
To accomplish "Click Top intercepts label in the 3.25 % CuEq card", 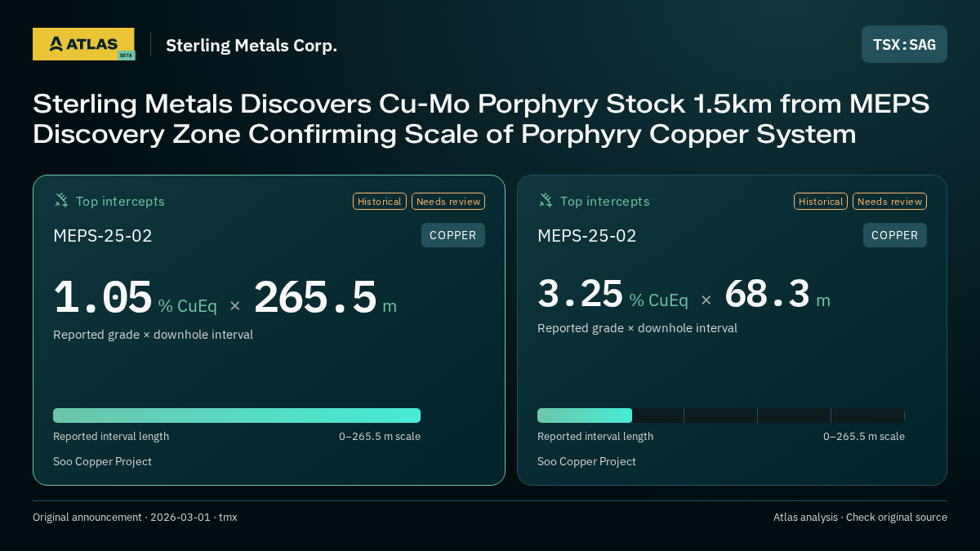I will point(604,201).
